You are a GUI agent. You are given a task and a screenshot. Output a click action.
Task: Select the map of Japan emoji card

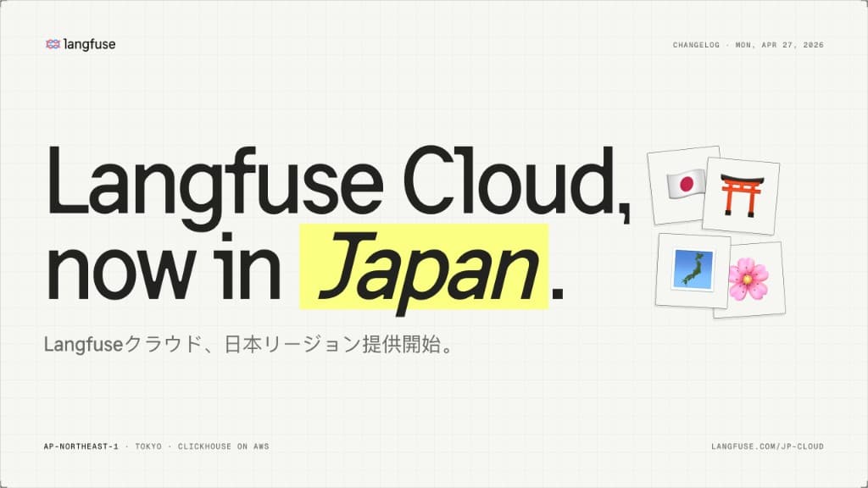(x=692, y=269)
